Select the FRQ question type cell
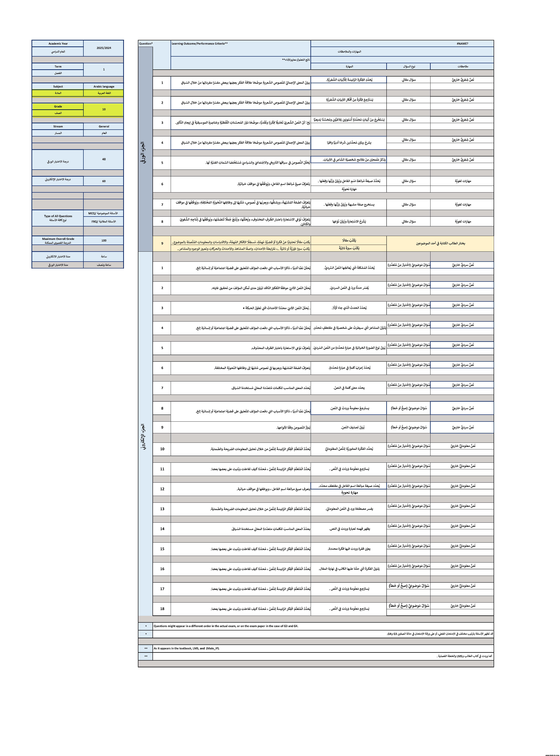The height and width of the screenshot is (756, 560). click(103, 221)
